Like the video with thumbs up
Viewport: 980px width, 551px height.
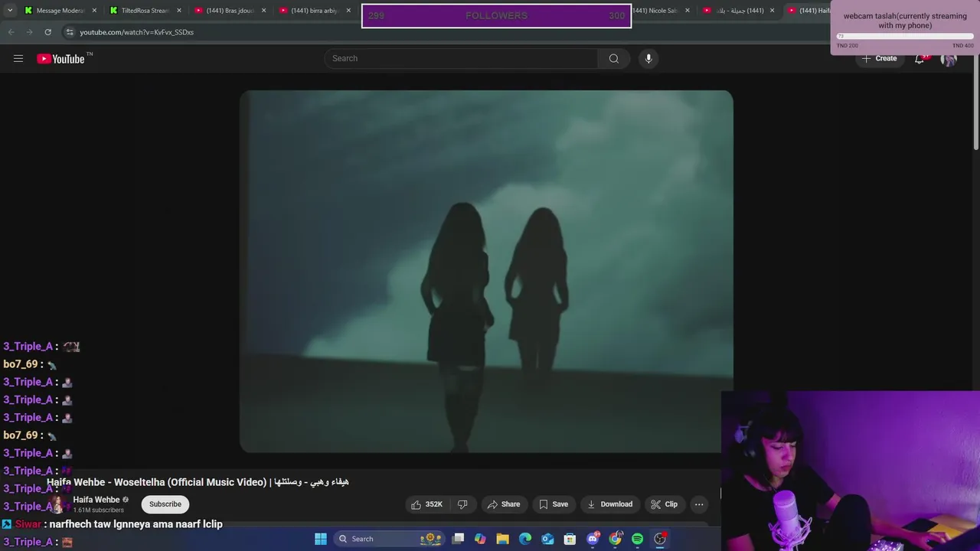(x=426, y=504)
